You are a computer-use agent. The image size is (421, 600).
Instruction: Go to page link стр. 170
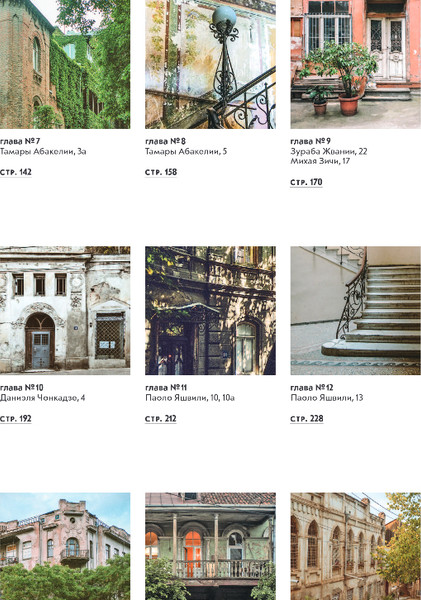click(306, 182)
